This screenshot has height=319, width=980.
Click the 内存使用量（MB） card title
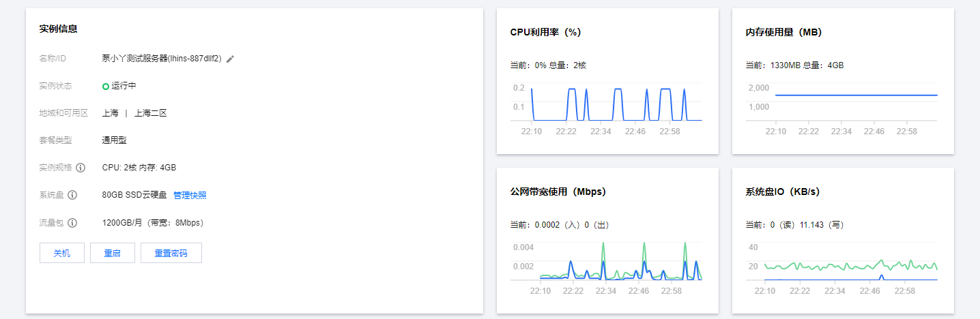click(x=783, y=32)
